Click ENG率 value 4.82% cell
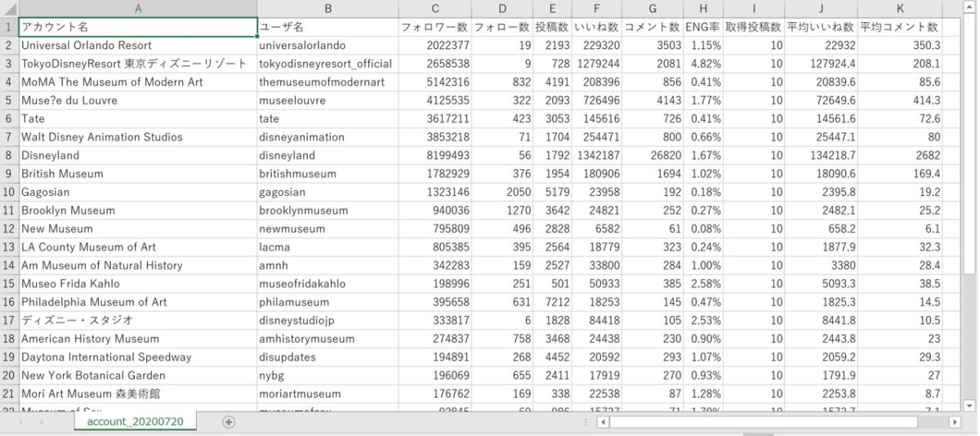980x436 pixels. point(703,64)
